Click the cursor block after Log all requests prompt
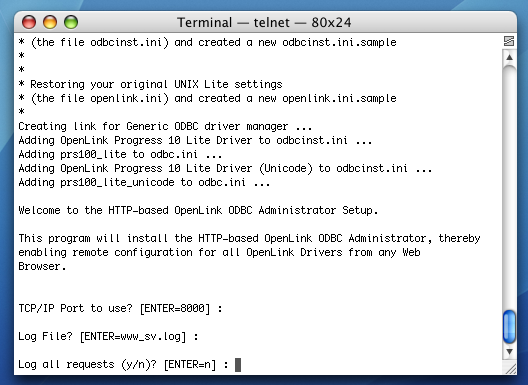Viewport: 528px width, 385px height. click(x=238, y=364)
